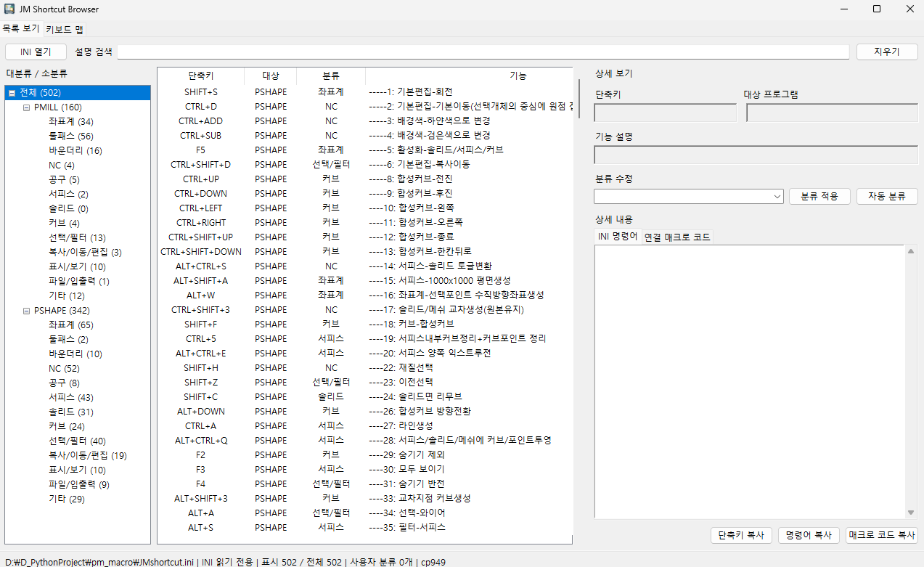Select the ALT+CTRL+S shortcut row

point(365,266)
